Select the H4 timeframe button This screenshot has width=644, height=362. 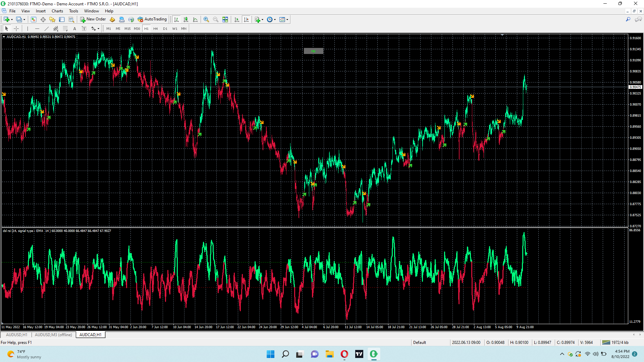pos(156,28)
